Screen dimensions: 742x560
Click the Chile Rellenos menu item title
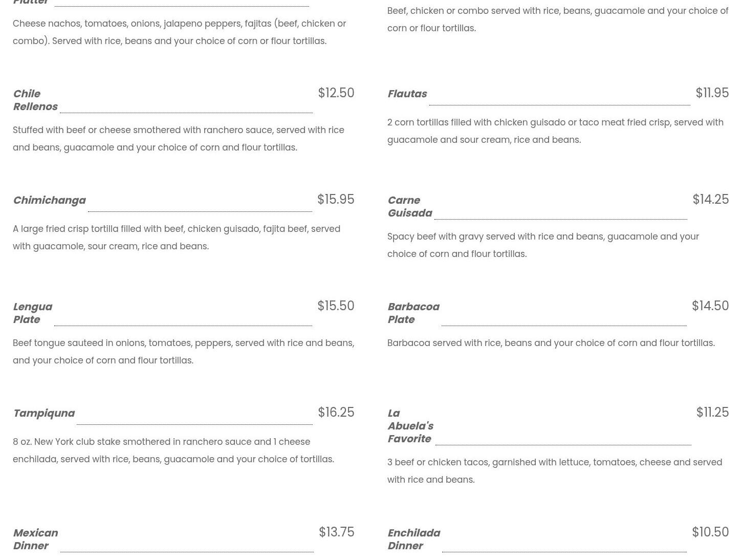pos(35,100)
